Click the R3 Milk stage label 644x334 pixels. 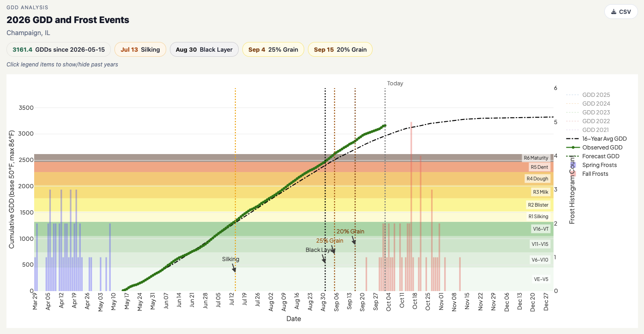[x=540, y=192]
